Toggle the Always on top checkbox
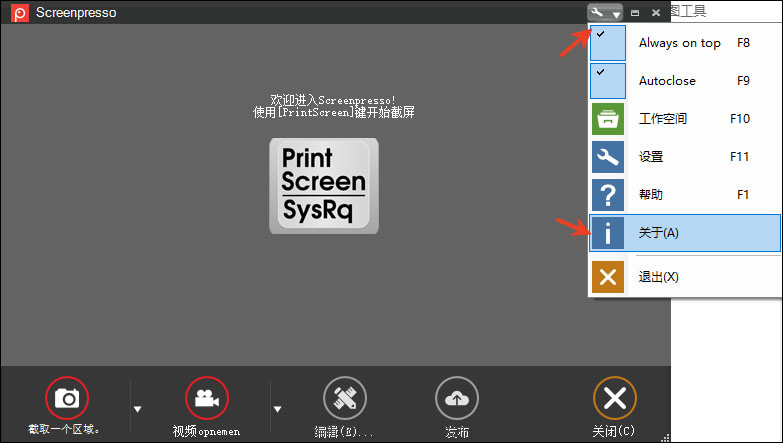 pyautogui.click(x=608, y=43)
